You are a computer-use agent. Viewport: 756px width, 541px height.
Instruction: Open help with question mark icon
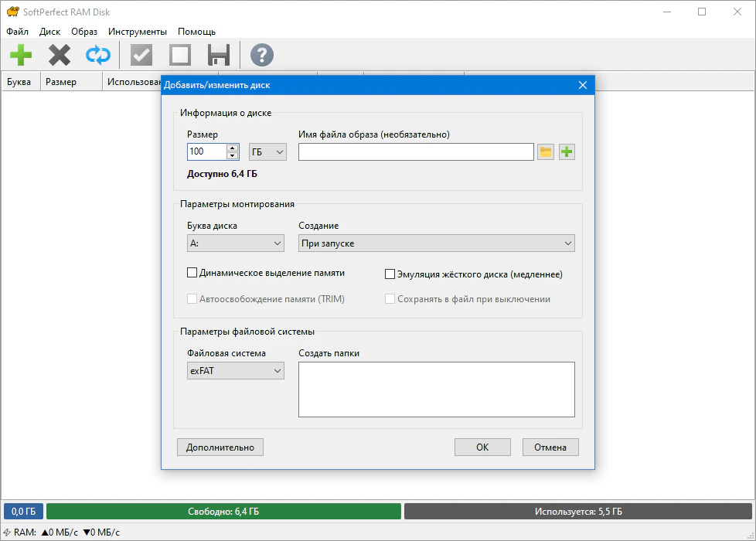click(x=262, y=55)
